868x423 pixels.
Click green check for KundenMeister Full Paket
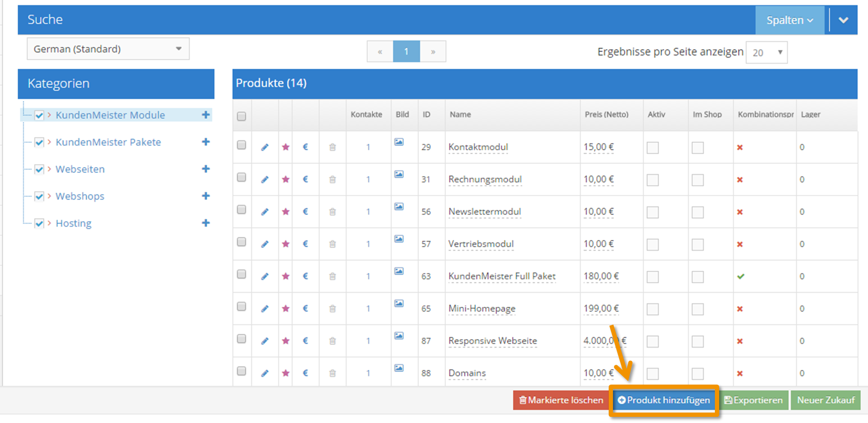pos(740,276)
